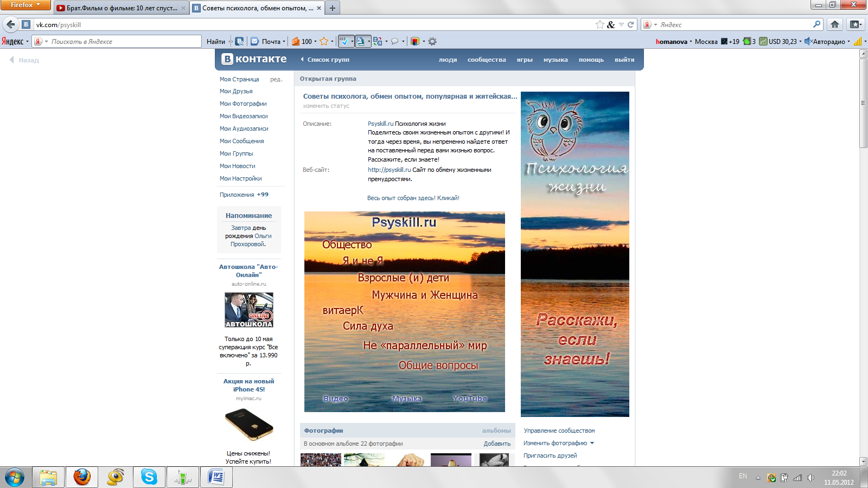
Task: Click the VK toolbar button next to Найти
Action: click(x=239, y=41)
